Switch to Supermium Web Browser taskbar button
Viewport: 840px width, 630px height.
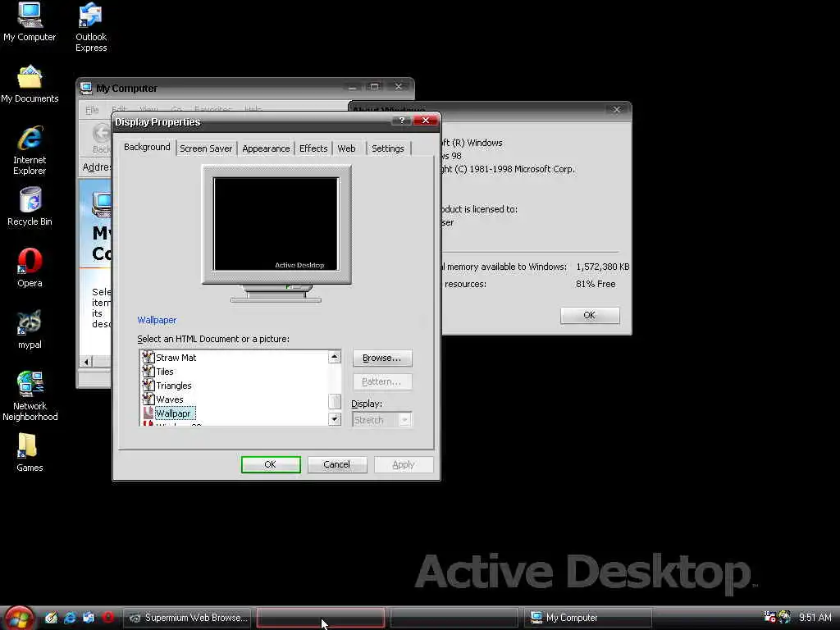coord(187,618)
